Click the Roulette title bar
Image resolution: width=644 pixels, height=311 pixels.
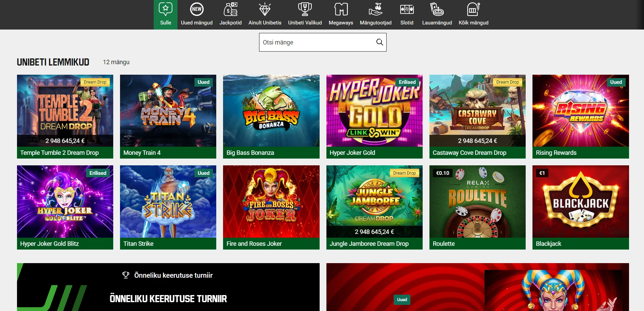(x=477, y=244)
